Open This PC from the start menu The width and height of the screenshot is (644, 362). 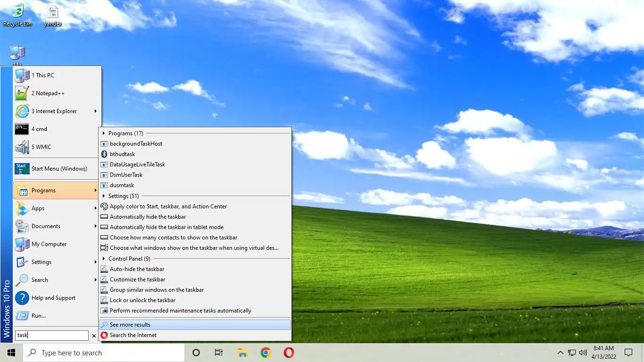coord(57,75)
